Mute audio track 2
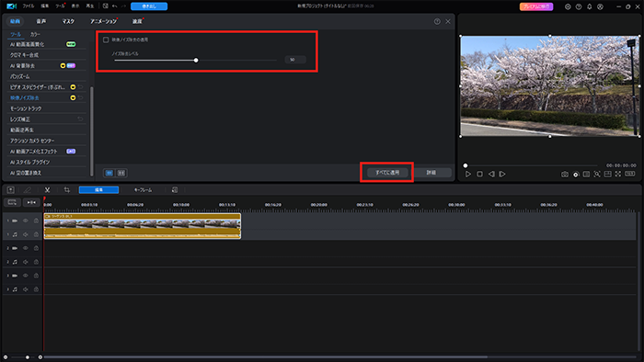644x362 pixels. click(x=26, y=262)
